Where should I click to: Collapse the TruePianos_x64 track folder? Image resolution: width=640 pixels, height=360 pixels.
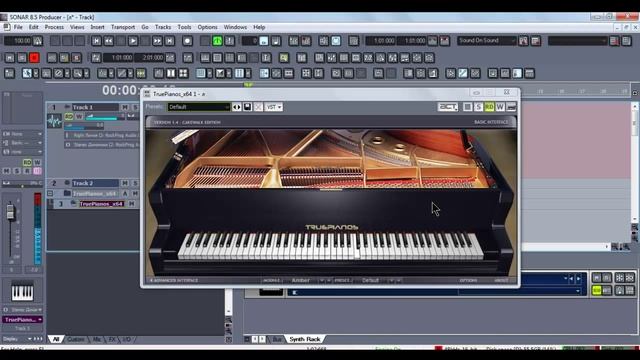(50, 193)
